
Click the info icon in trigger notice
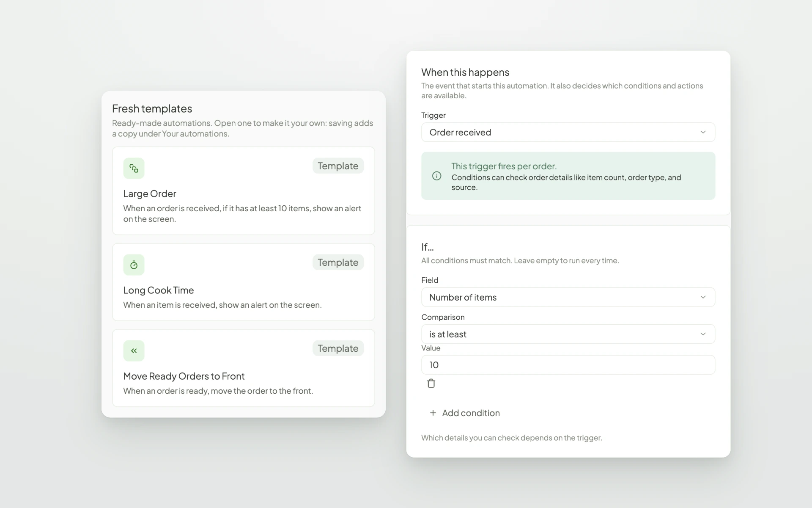coord(437,176)
